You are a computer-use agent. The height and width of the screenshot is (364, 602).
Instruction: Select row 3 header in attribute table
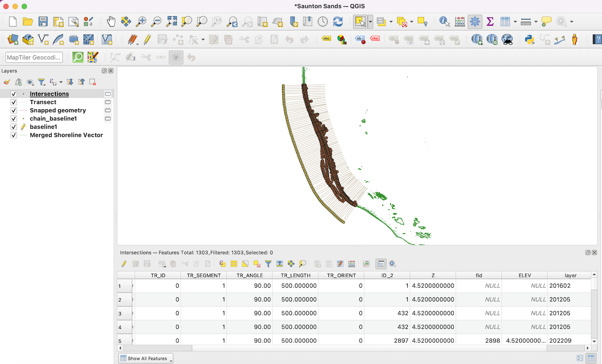(x=120, y=313)
